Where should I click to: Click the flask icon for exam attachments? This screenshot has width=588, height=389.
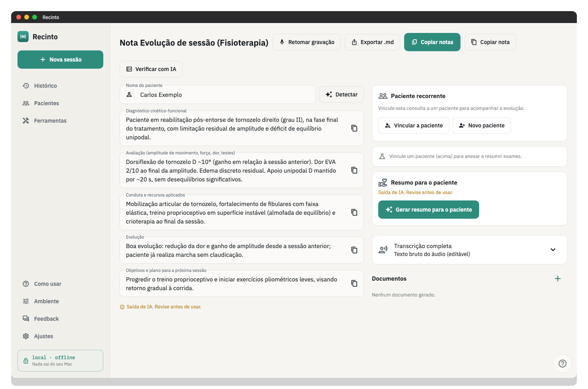382,156
